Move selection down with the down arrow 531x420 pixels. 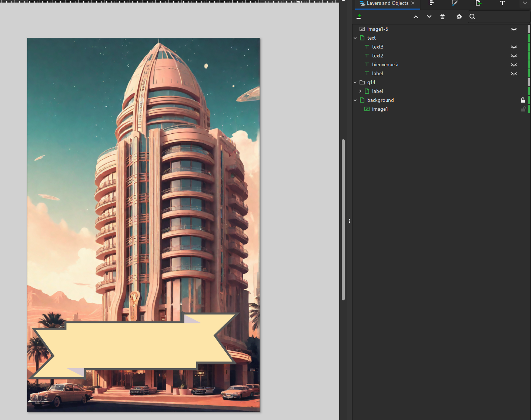point(429,17)
